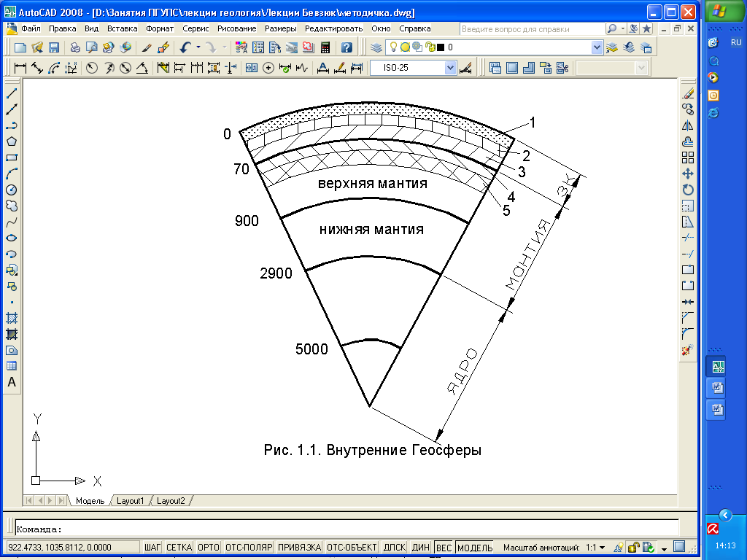Click the Match Properties brush icon
Screen dimensions: 747x560
[x=147, y=47]
